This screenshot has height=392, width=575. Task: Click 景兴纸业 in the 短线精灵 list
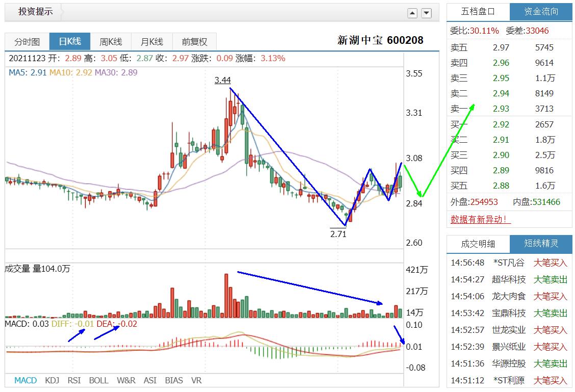509,347
